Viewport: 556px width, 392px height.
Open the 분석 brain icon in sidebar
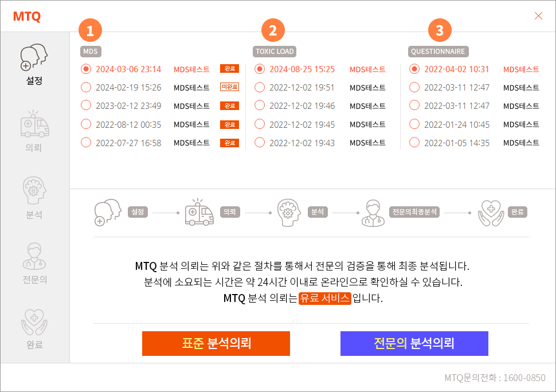point(34,191)
